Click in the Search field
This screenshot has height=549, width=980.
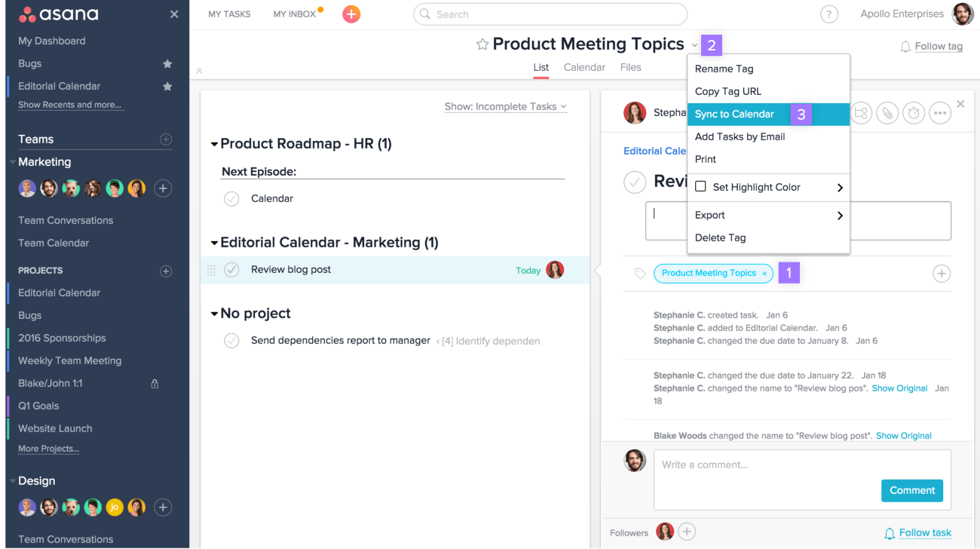click(550, 14)
